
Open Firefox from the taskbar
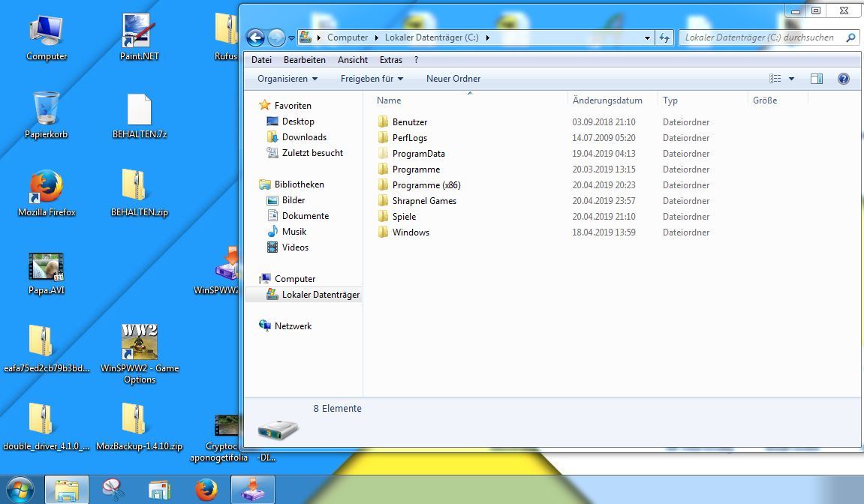tap(206, 490)
